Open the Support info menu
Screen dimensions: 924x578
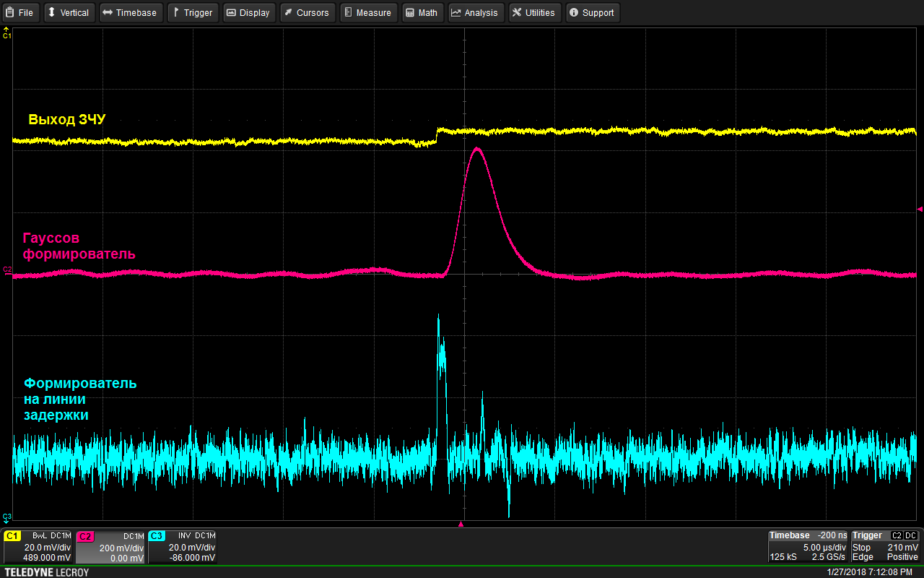pos(592,12)
